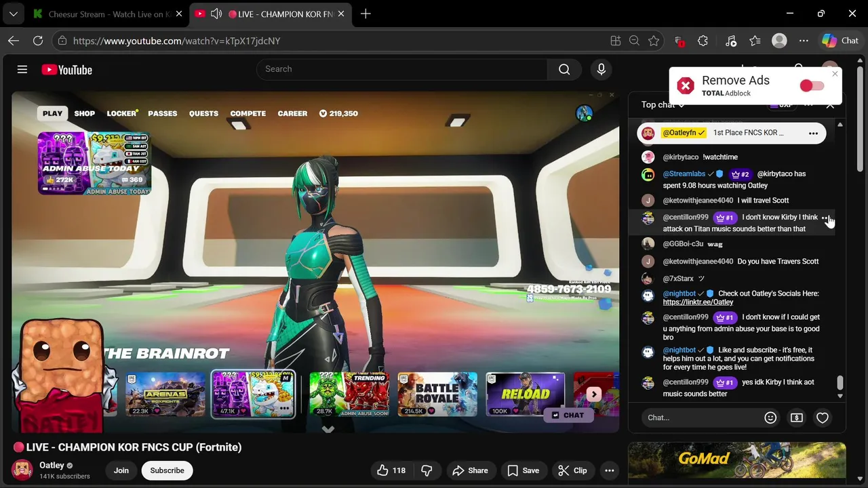Open browser Extensions puzzle icon
Image resolution: width=868 pixels, height=488 pixels.
coord(703,41)
